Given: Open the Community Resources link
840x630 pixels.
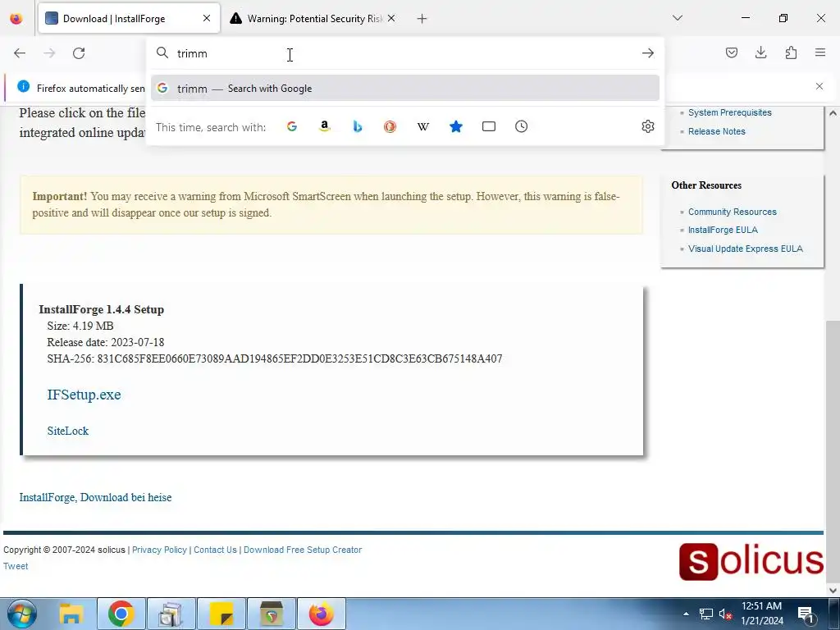Looking at the screenshot, I should click(733, 212).
